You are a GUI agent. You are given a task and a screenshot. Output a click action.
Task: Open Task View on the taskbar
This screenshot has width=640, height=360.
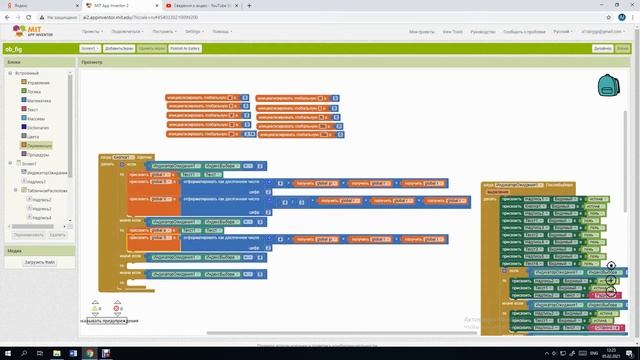[x=40, y=353]
